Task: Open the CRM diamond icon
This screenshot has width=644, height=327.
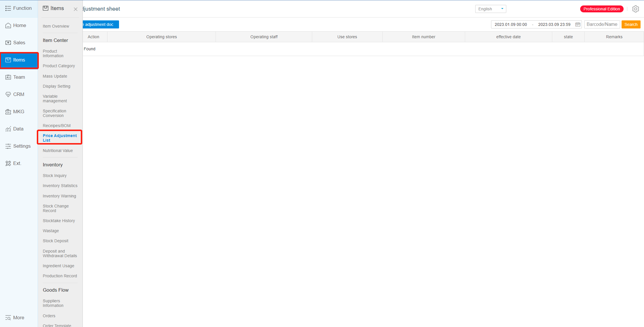Action: 8,95
